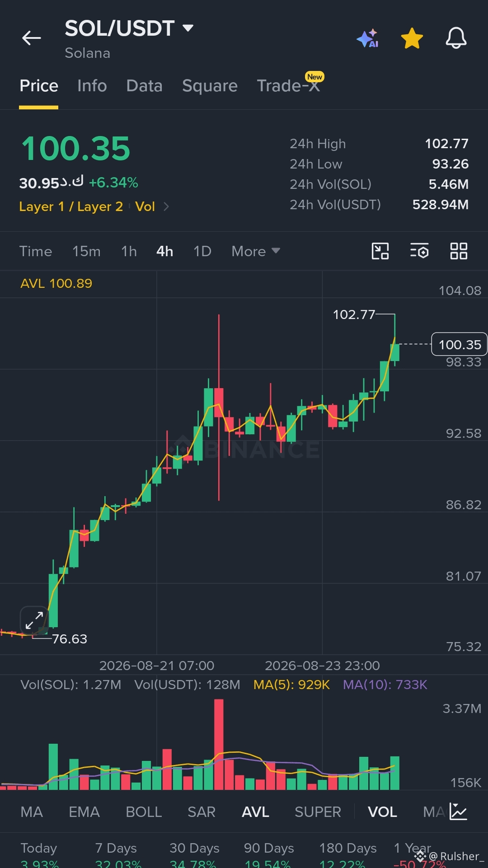The image size is (488, 868).
Task: Open price alert bell icon
Action: click(x=456, y=38)
